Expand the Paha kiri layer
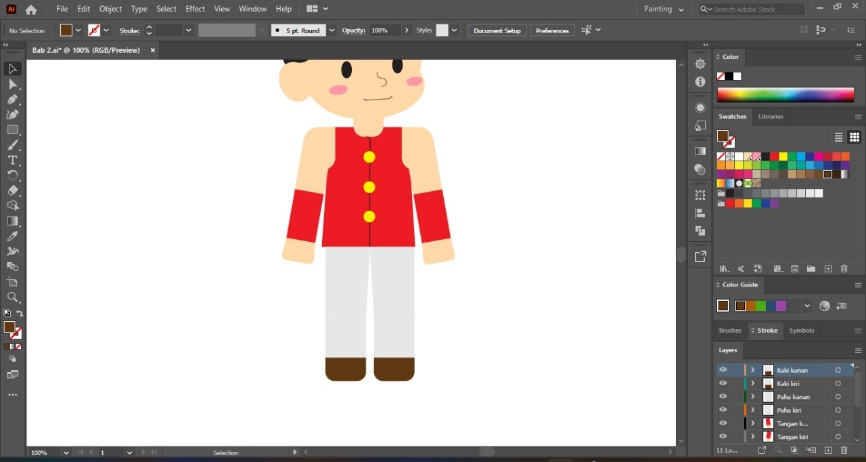 pos(752,410)
